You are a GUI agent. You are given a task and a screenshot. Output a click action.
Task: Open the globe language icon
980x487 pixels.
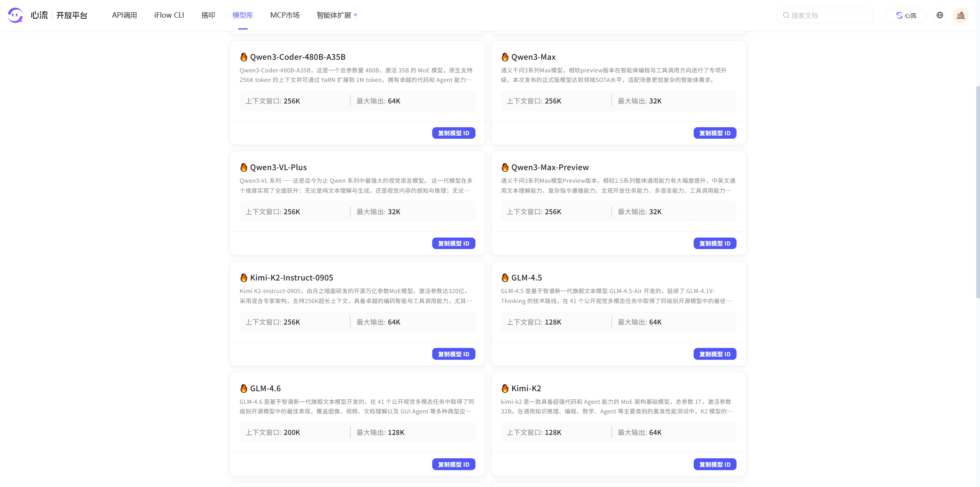point(940,15)
